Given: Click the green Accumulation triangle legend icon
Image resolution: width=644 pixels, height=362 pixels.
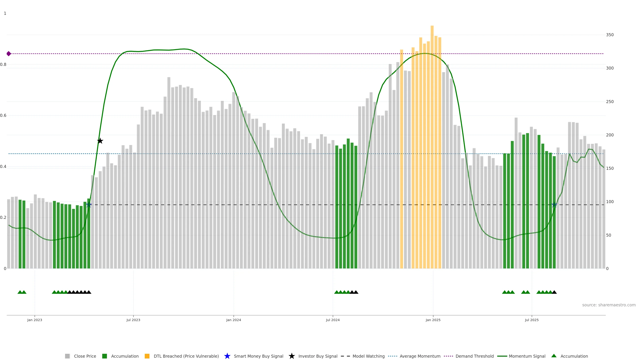Looking at the screenshot, I should click(x=554, y=356).
